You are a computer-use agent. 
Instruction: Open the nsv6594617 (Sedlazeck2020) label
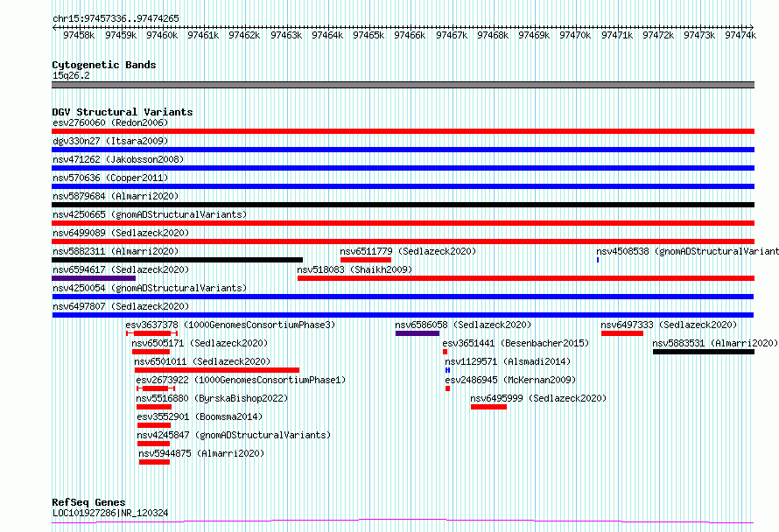pos(121,269)
